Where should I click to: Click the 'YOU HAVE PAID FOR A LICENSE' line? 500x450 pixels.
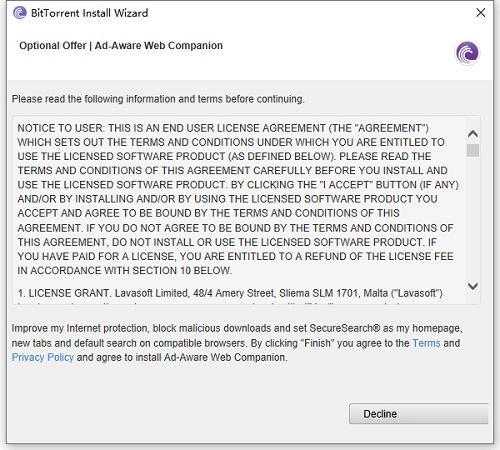[235, 256]
